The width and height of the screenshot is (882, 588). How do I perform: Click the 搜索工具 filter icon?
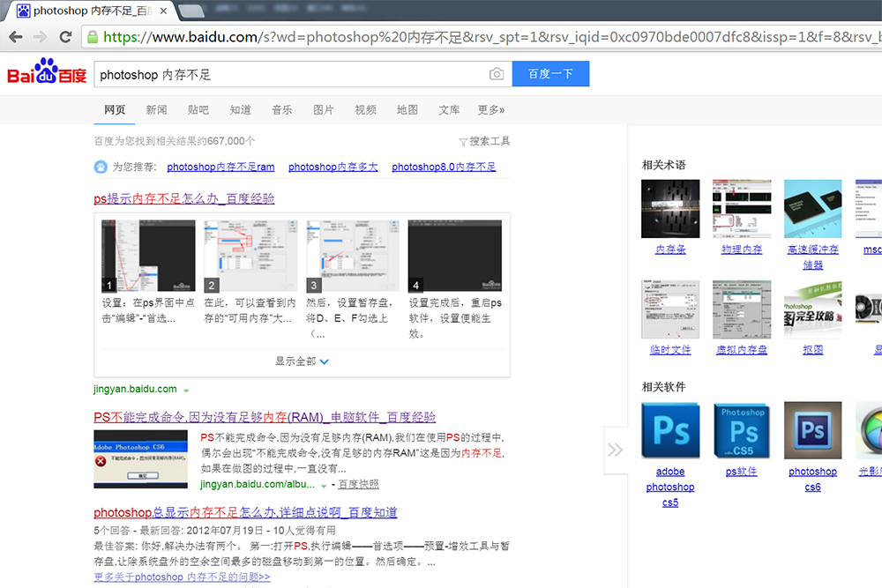click(463, 142)
